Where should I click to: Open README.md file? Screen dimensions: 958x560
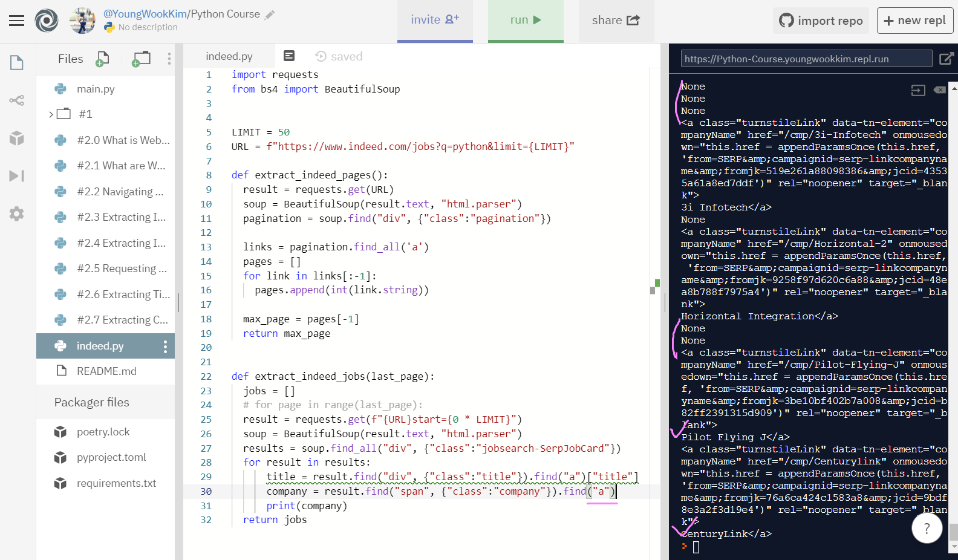pyautogui.click(x=105, y=371)
